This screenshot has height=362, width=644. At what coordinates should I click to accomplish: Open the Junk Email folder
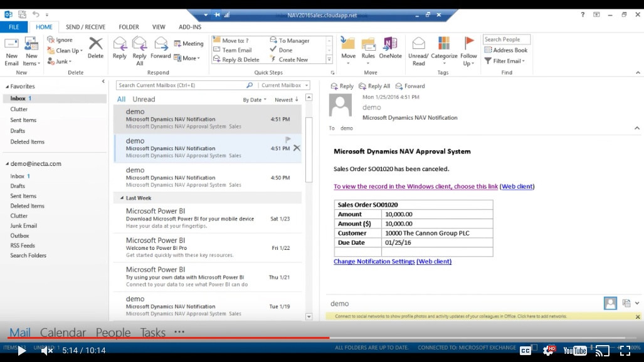23,225
